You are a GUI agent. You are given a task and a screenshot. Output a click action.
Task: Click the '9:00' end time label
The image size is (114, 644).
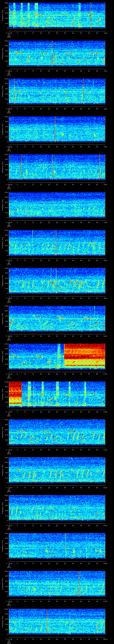click(x=105, y=298)
